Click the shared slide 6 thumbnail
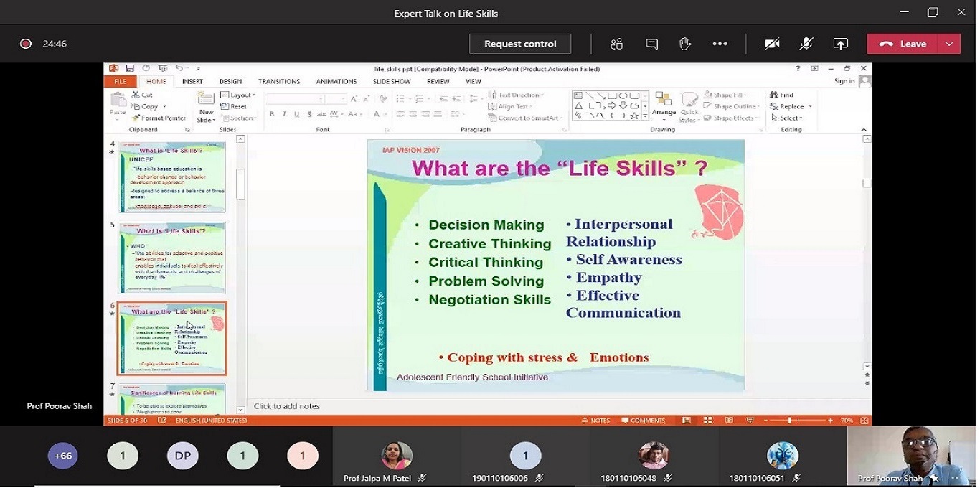The image size is (980, 488). (x=171, y=338)
